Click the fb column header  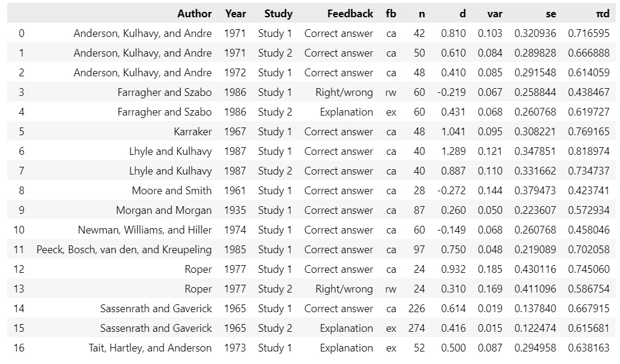pyautogui.click(x=390, y=14)
